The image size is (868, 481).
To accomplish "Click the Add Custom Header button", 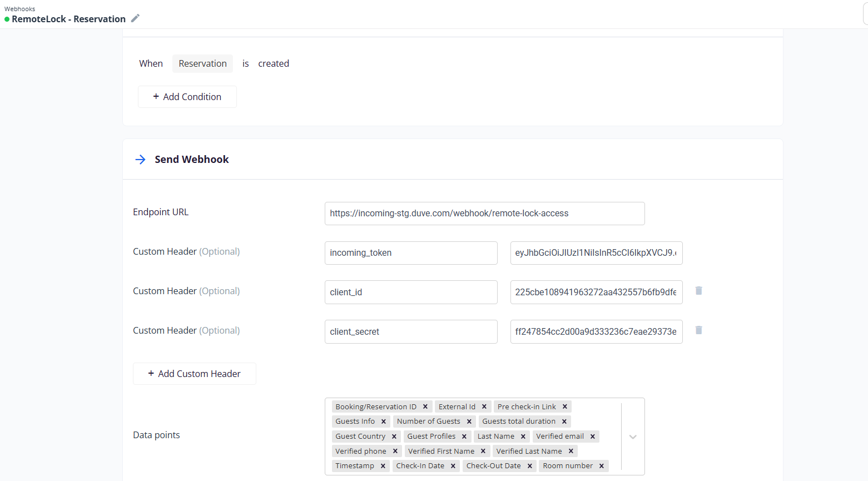I will (195, 374).
